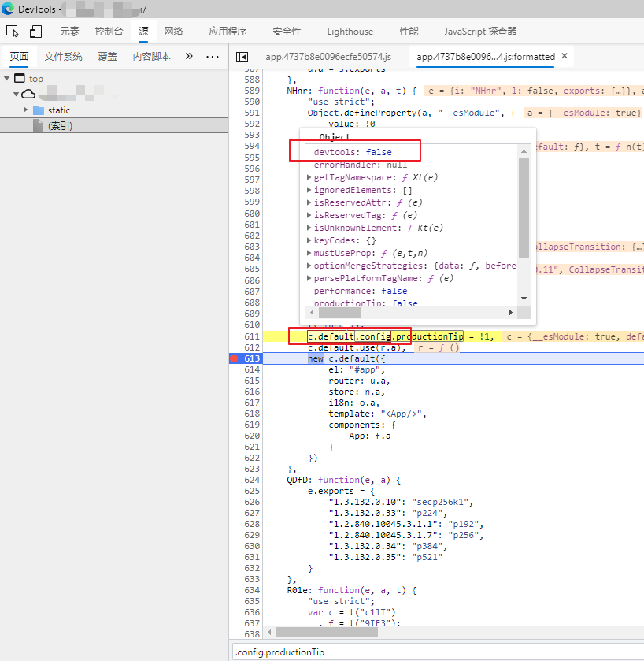The width and height of the screenshot is (644, 661).
Task: Toggle breakpoint at line number 589
Action: pos(252,91)
